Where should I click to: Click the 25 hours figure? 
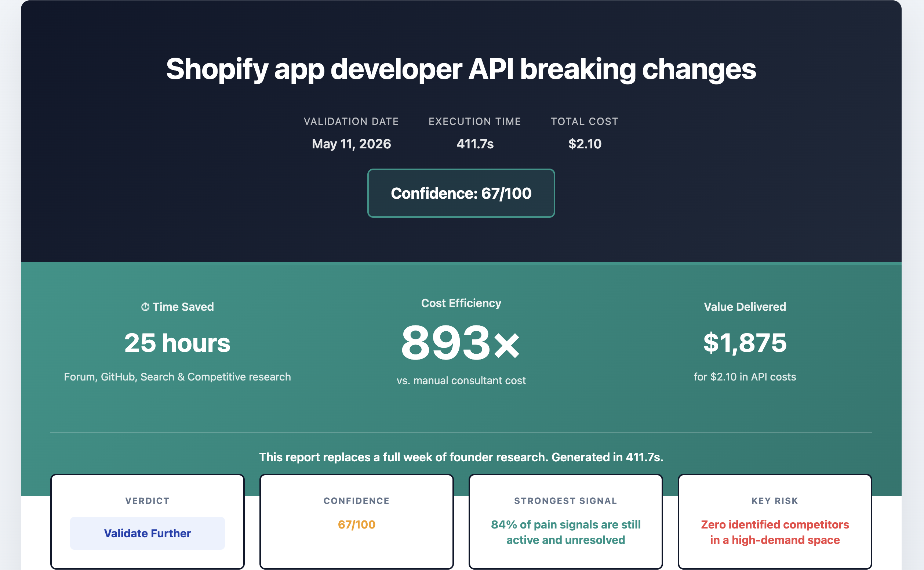click(x=177, y=343)
